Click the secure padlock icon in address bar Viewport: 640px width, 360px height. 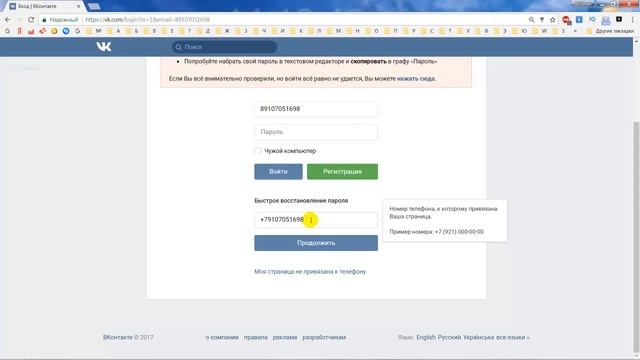[x=44, y=20]
